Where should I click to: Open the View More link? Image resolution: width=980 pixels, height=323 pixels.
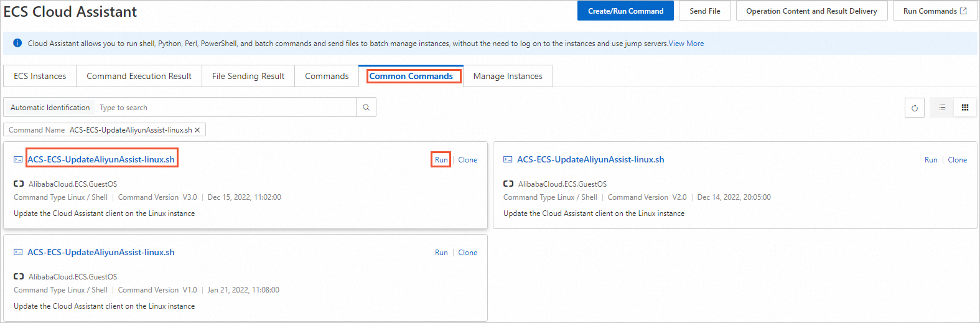coord(686,44)
